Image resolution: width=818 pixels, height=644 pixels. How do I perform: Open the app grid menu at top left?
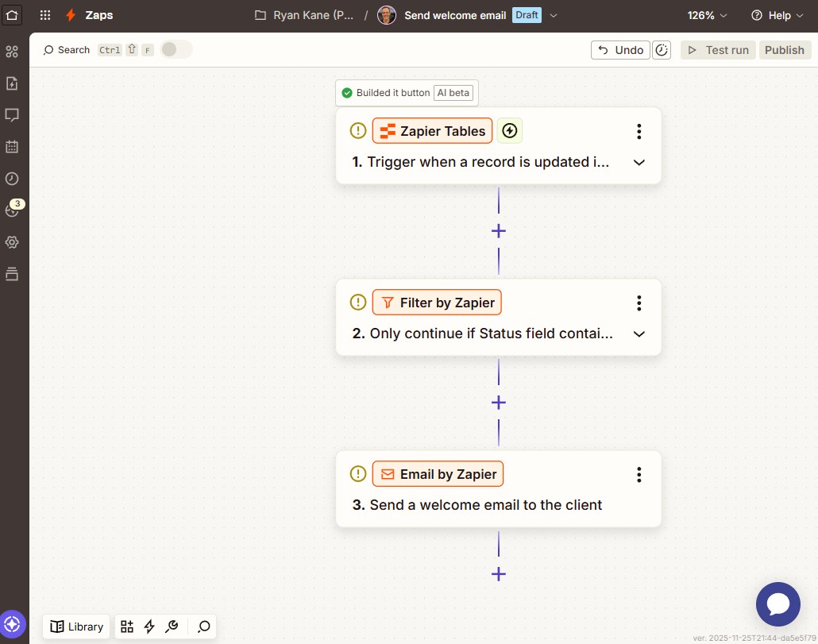(45, 15)
